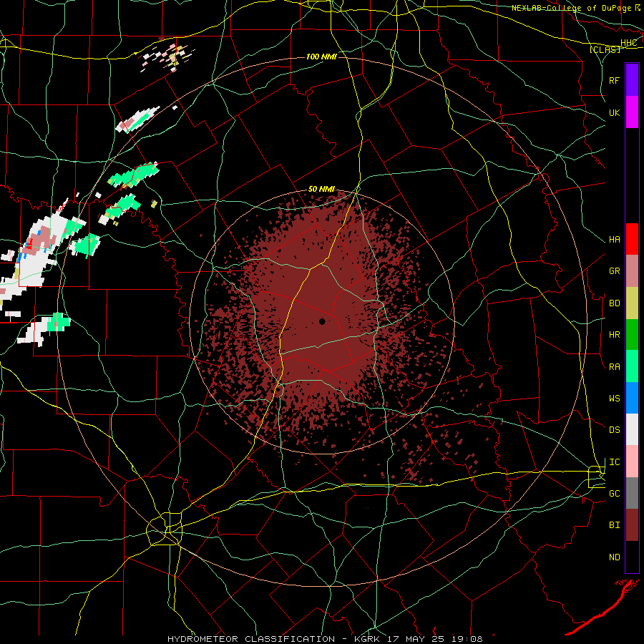Click the BI legend label
Screen dimensions: 644x644
[614, 525]
